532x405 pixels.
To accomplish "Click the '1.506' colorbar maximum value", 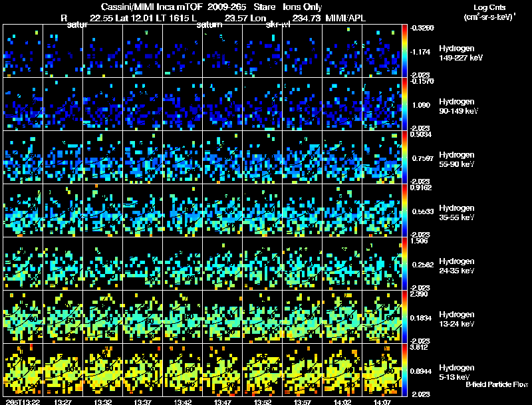I will [x=419, y=241].
